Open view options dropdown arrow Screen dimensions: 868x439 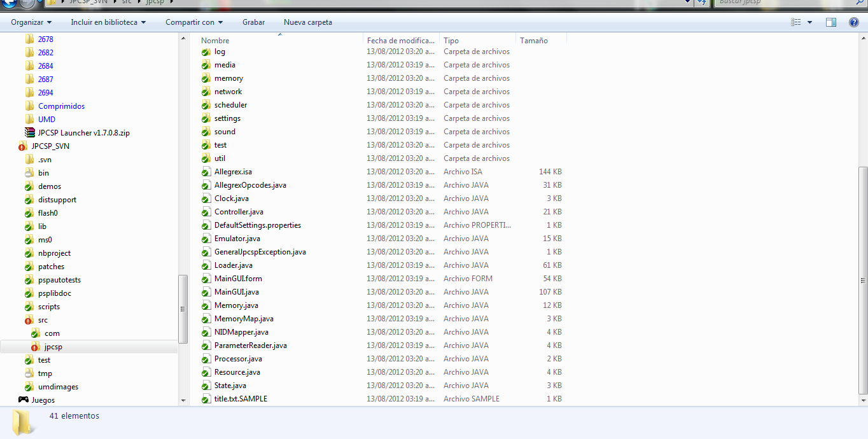pos(810,22)
